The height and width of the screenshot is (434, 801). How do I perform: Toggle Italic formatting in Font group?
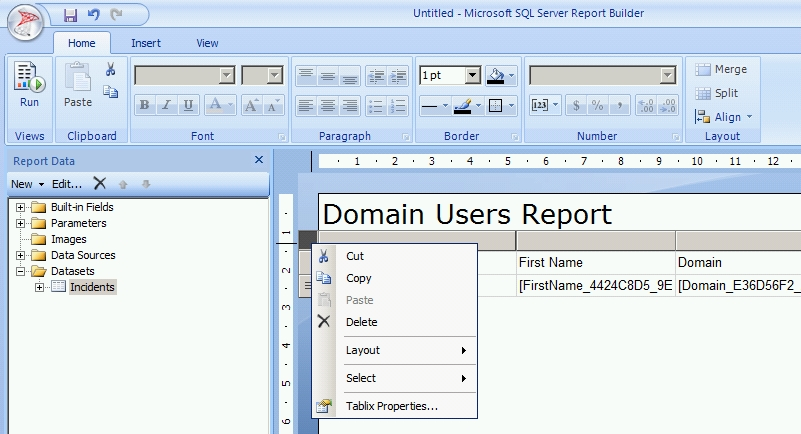(x=166, y=105)
